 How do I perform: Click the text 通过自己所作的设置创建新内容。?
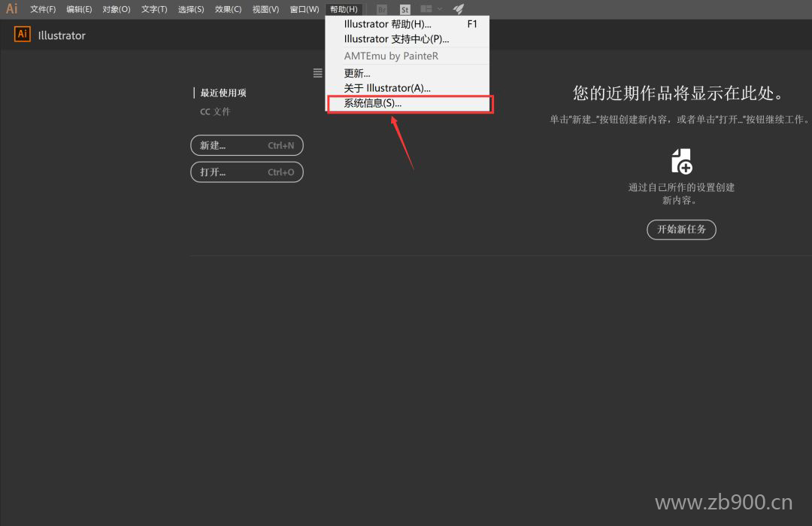681,194
